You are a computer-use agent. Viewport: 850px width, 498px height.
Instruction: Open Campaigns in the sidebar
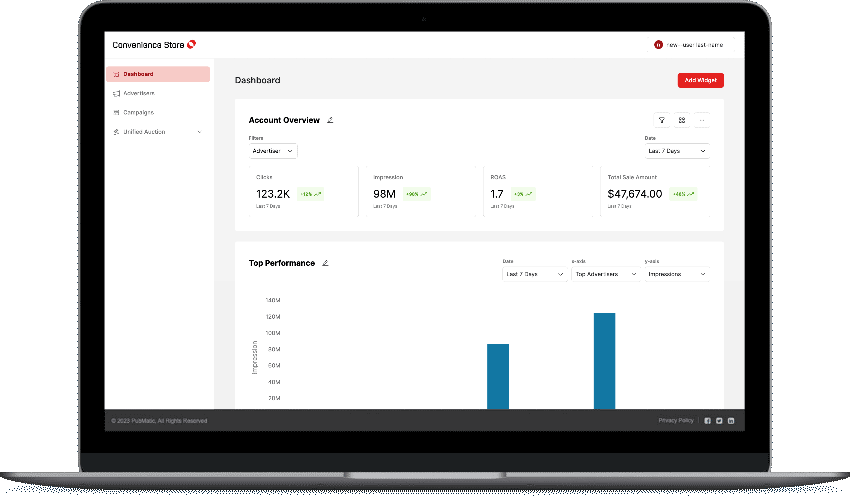(x=138, y=112)
